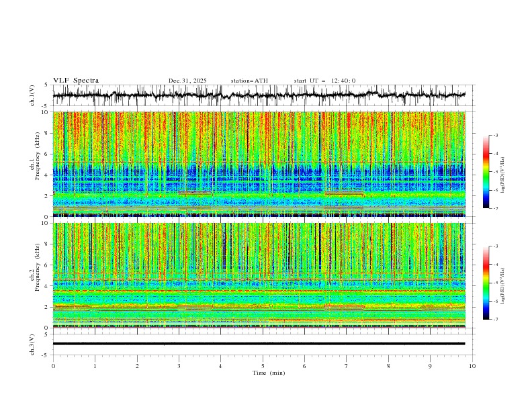Click the upper 'log(PSD)(V²/Hz)' colorbar label
Viewport: 532px width, 411px height.
503,175
